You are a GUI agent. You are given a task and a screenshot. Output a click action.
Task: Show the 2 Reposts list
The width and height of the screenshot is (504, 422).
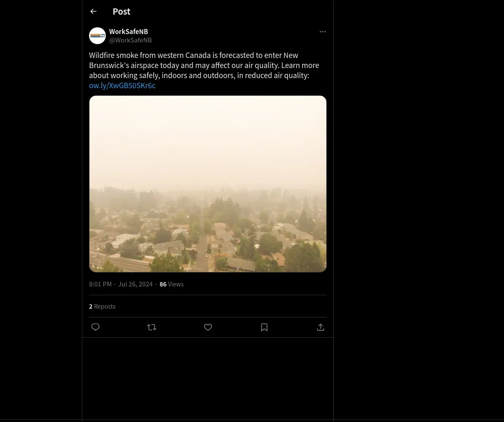pos(102,307)
